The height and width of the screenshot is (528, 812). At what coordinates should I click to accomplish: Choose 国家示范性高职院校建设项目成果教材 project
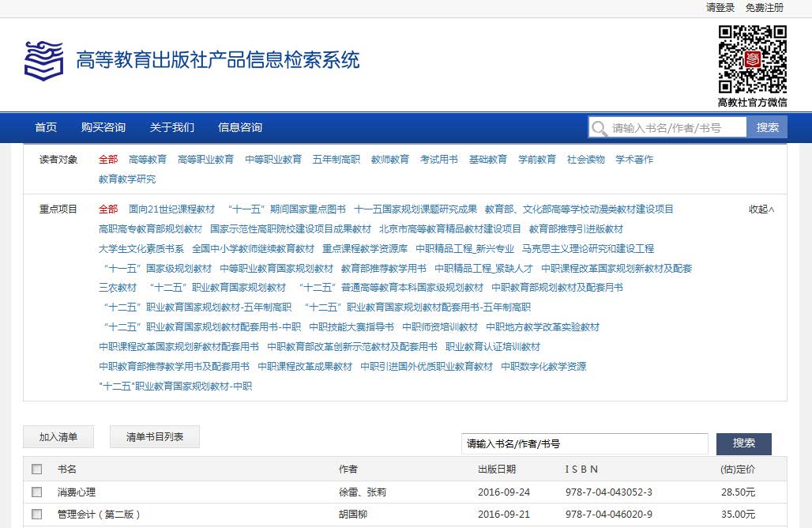291,229
